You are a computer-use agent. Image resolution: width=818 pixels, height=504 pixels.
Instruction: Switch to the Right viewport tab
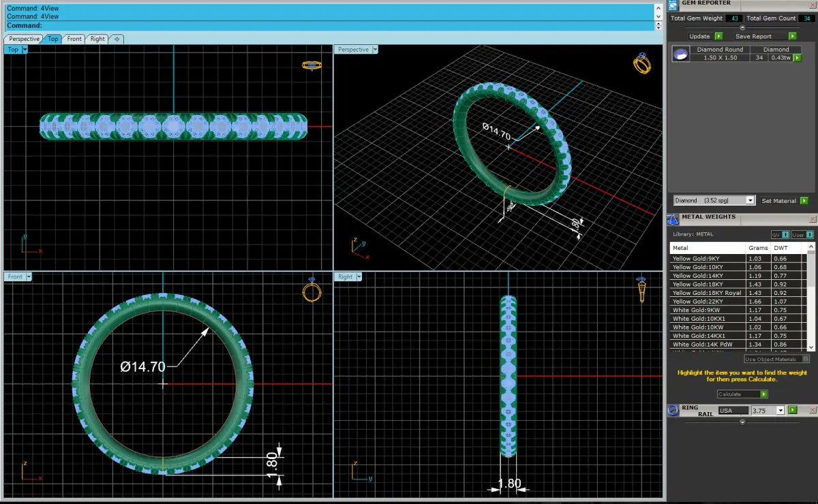pyautogui.click(x=97, y=39)
